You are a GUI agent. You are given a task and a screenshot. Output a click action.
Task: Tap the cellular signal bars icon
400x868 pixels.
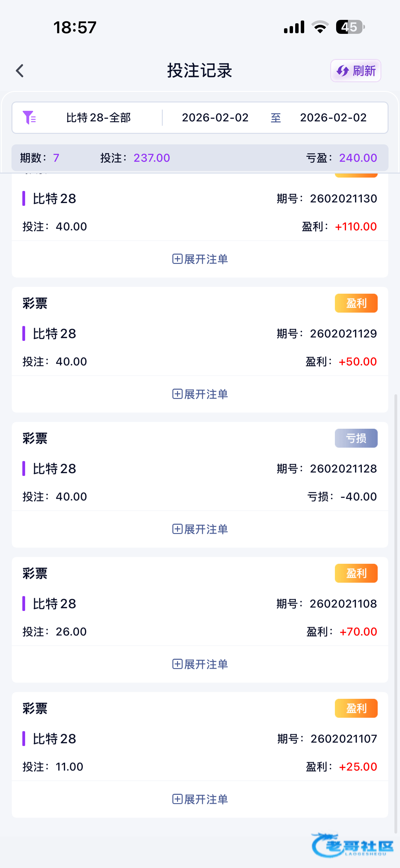pos(294,27)
